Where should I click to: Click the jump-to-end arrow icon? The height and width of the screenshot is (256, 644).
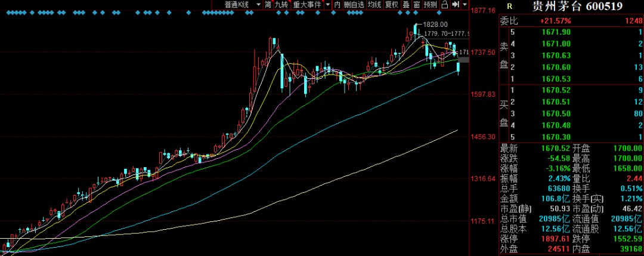click(x=455, y=5)
